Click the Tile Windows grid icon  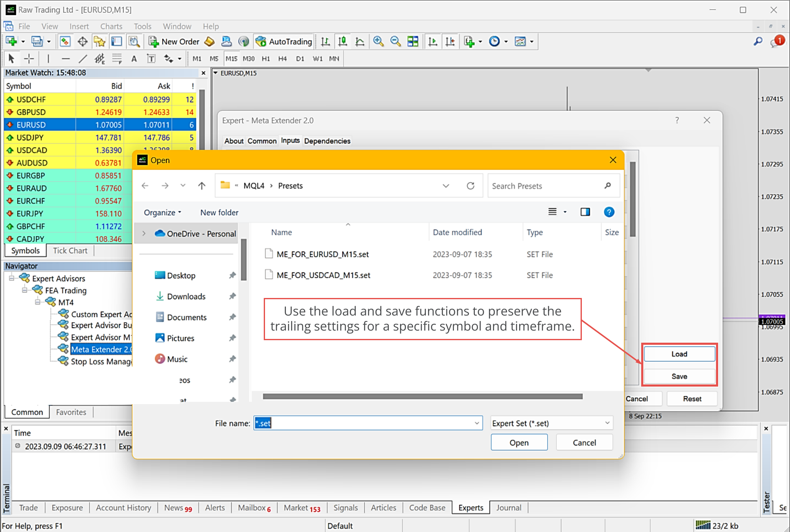pos(413,41)
